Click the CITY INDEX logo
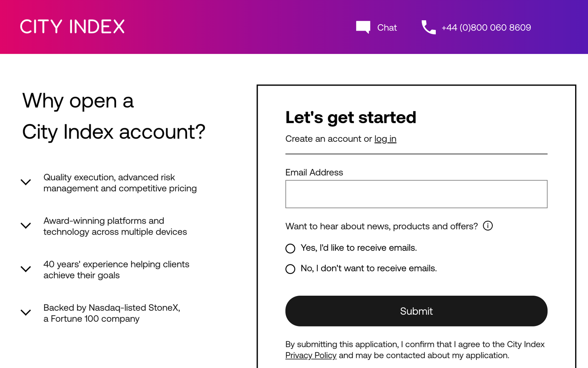 pos(72,26)
